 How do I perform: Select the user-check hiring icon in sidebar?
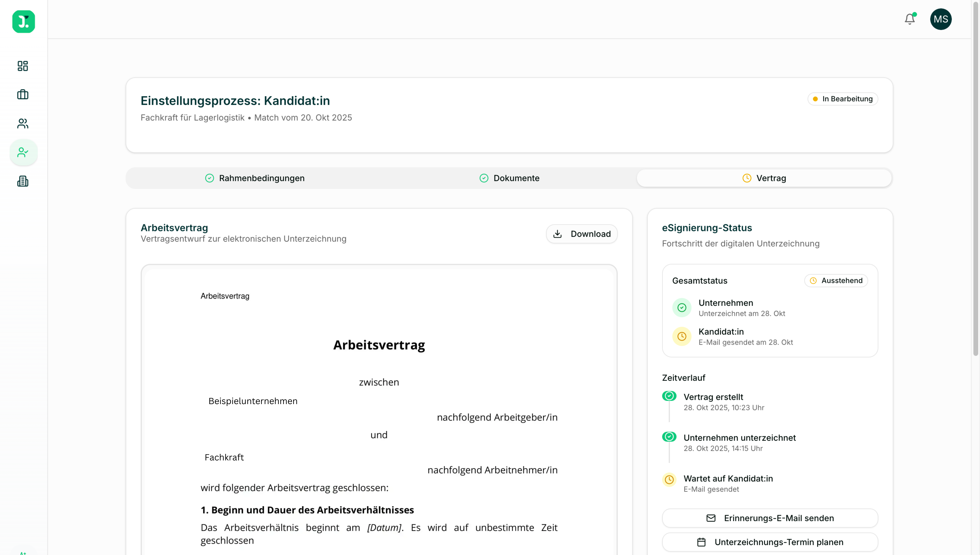(23, 153)
